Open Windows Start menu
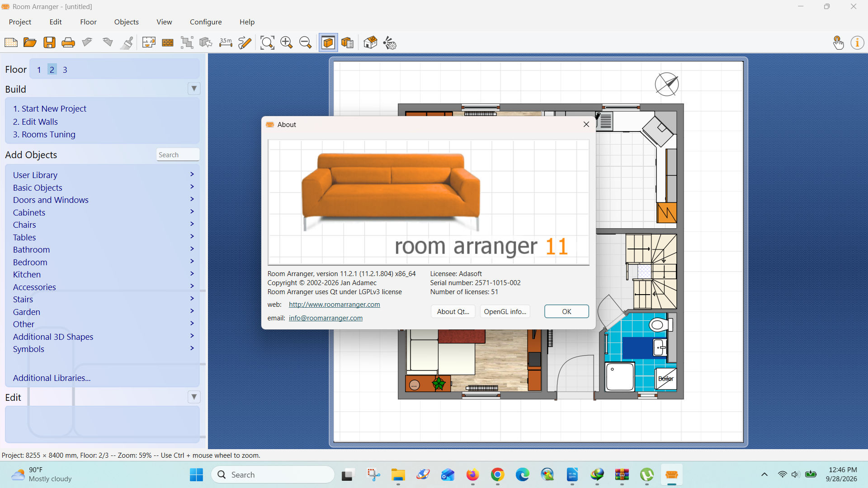 point(196,475)
